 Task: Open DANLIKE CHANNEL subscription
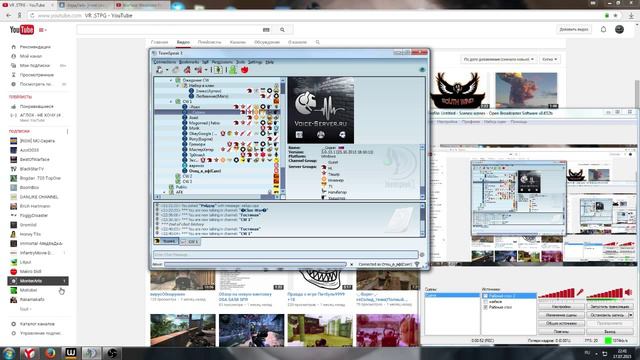click(x=39, y=197)
